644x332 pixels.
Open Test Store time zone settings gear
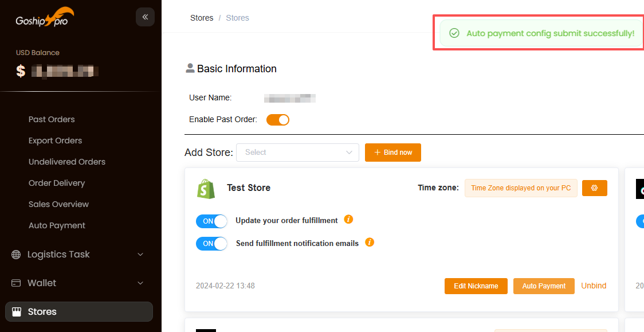click(x=594, y=188)
